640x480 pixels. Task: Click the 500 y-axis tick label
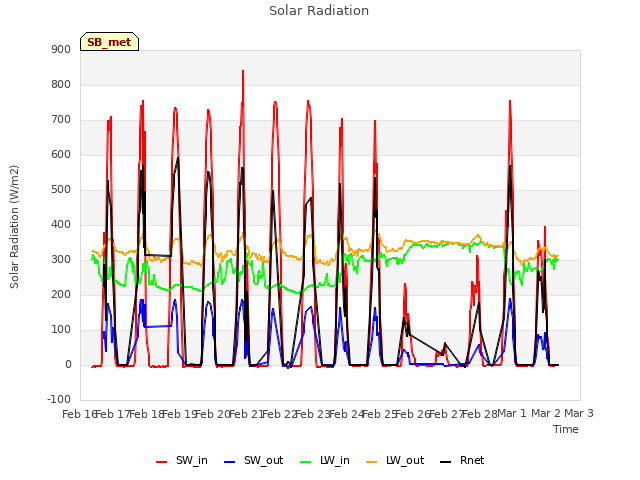61,190
